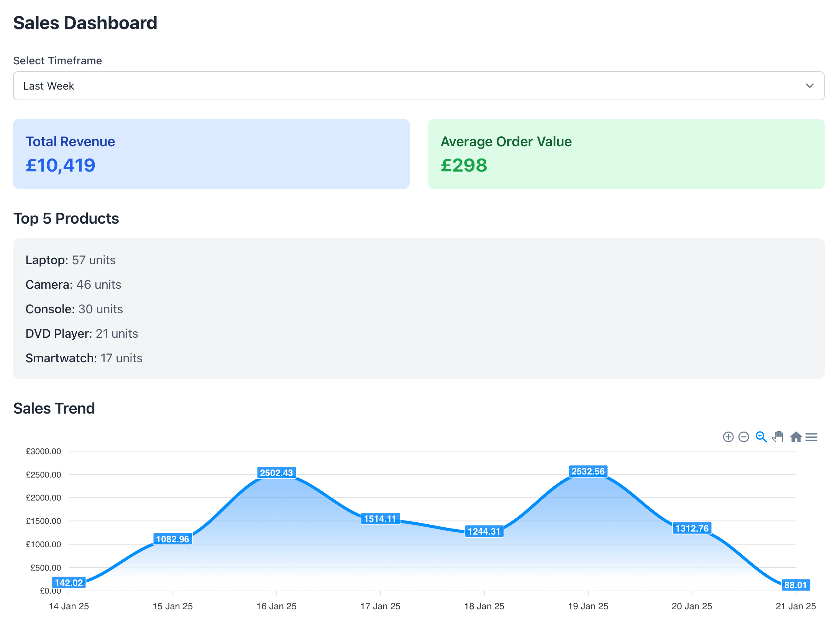Select the 1082.96 data marker
The width and height of the screenshot is (840, 638).
pyautogui.click(x=172, y=539)
